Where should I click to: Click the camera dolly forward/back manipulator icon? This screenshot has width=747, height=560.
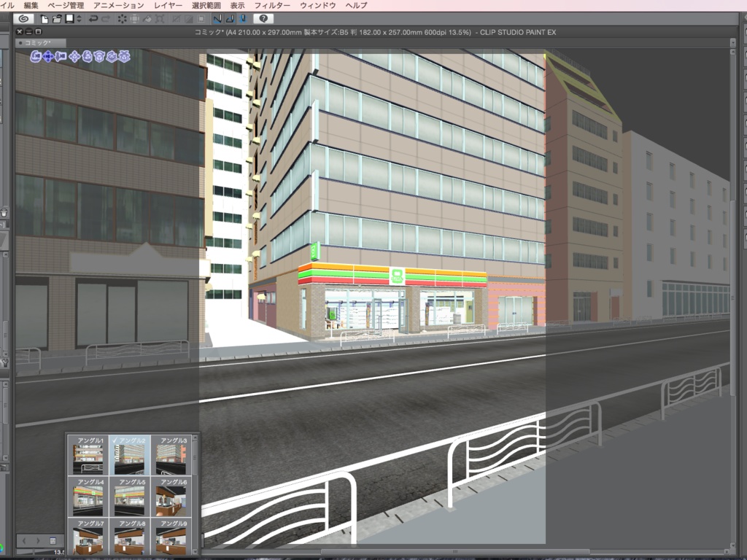pos(61,57)
